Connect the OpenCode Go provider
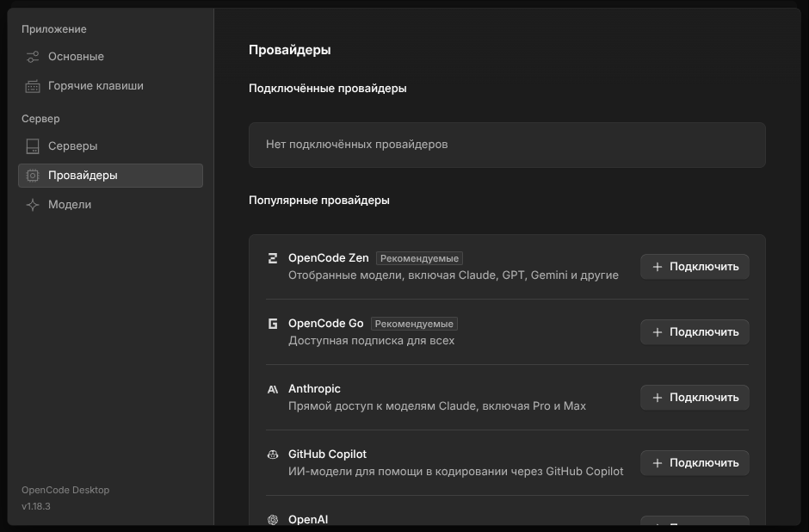This screenshot has height=532, width=809. point(695,332)
